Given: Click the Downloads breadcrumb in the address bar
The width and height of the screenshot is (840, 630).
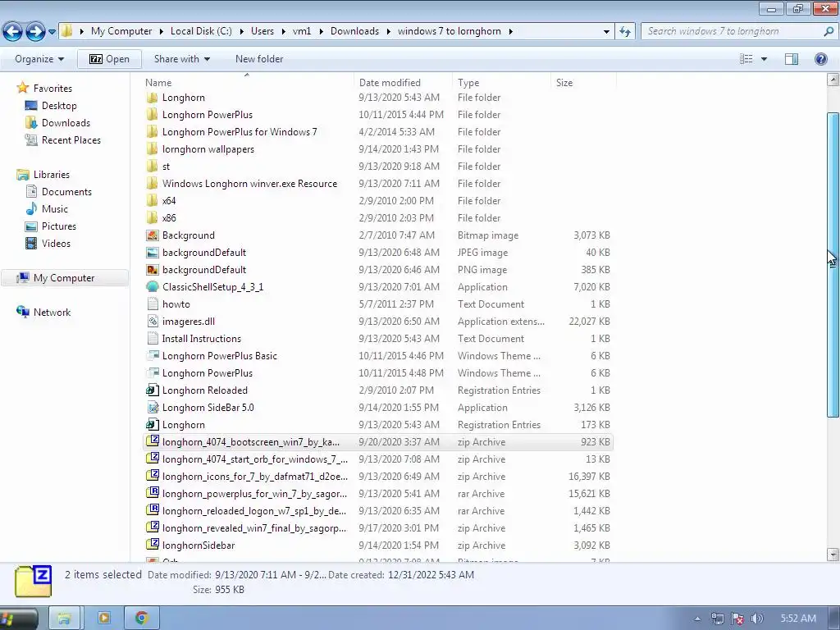Looking at the screenshot, I should (354, 31).
